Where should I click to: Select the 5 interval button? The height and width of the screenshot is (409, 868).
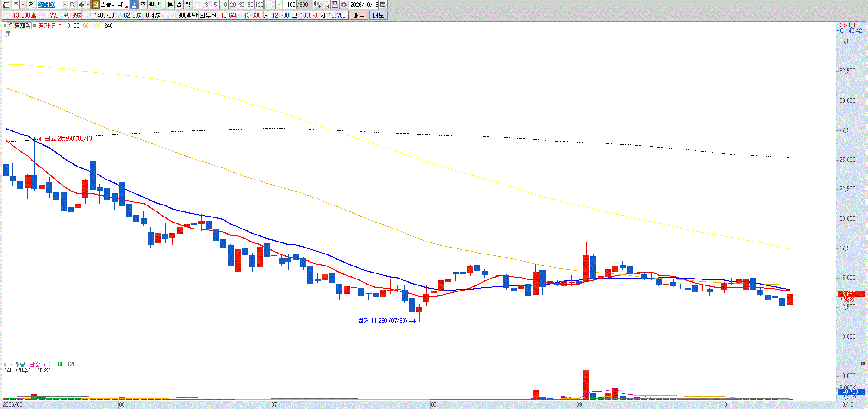[215, 5]
